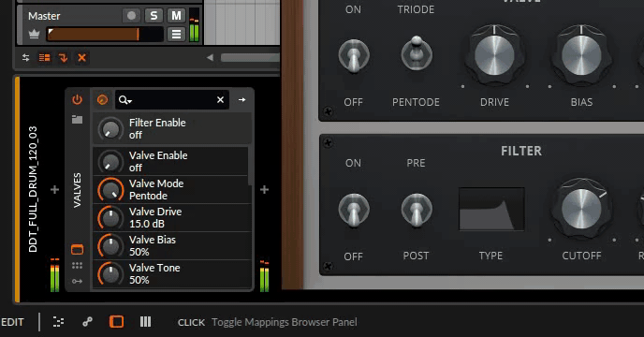Click the EDIT panel button

click(12, 322)
